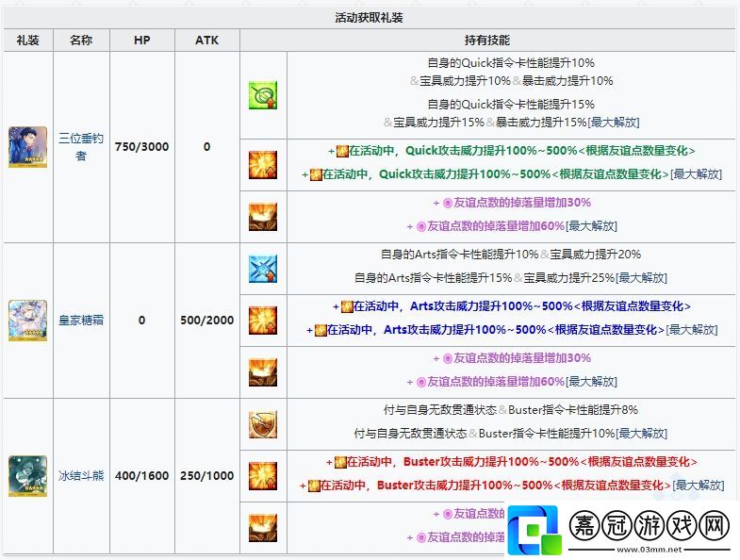Click the pink friend point icon before 增加30% in 三位垂钓者 row
This screenshot has width=740, height=560.
(448, 203)
